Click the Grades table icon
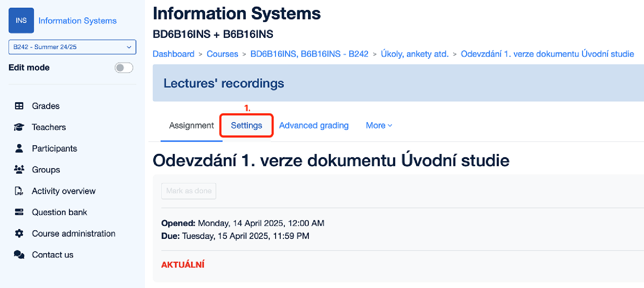 (19, 106)
